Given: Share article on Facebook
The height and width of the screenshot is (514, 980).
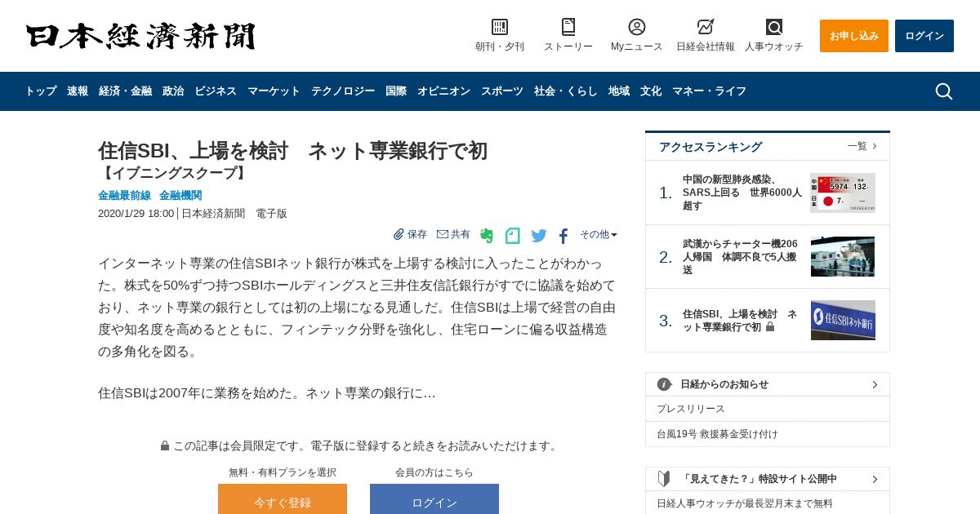Looking at the screenshot, I should pos(563,236).
